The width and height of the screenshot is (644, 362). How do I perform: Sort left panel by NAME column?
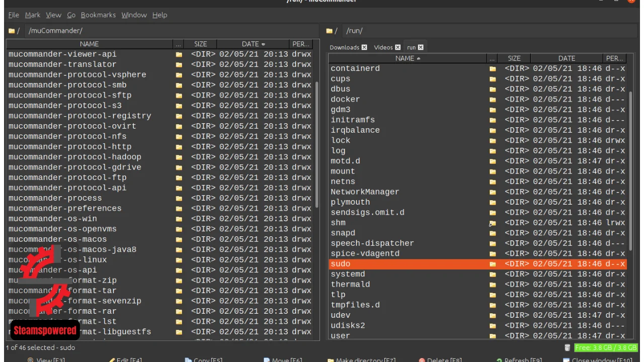pyautogui.click(x=89, y=44)
